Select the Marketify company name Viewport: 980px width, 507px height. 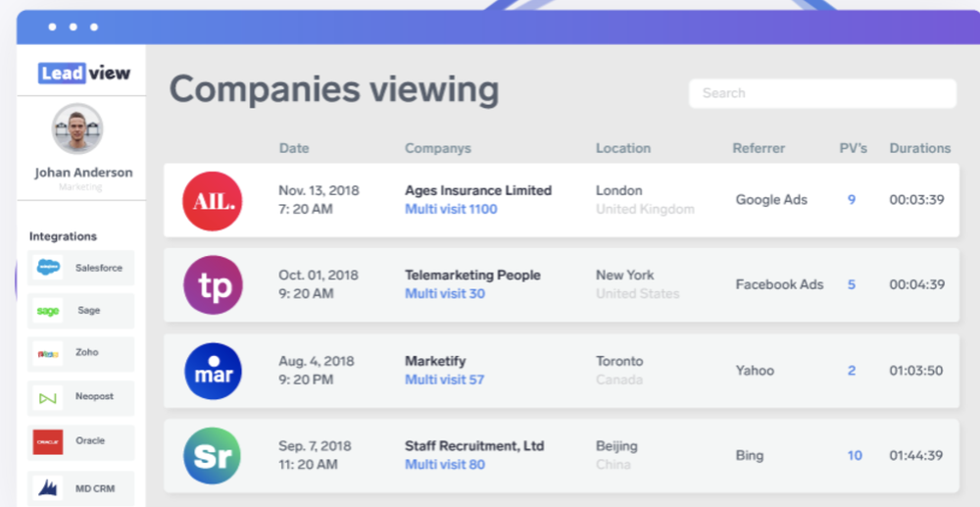(x=435, y=361)
